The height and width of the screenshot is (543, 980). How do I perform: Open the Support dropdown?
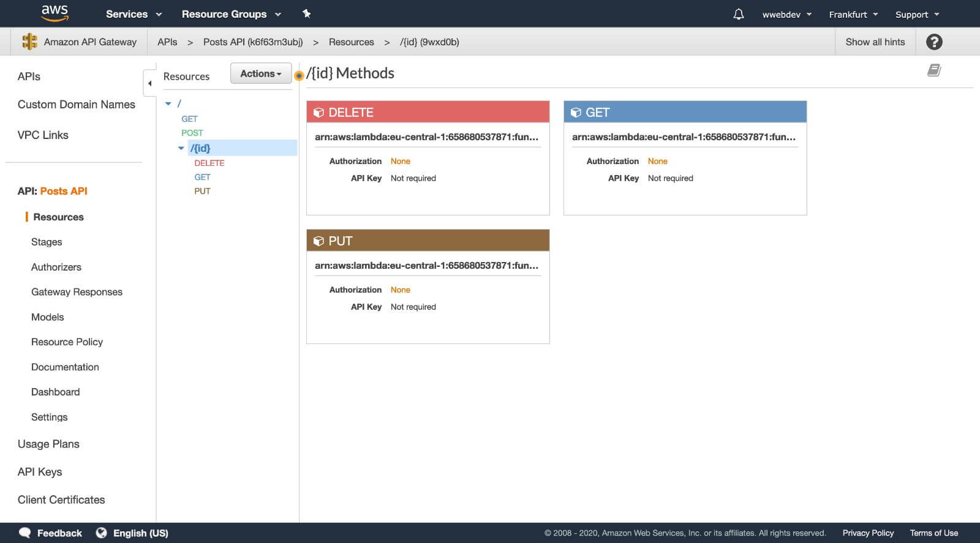coord(917,14)
